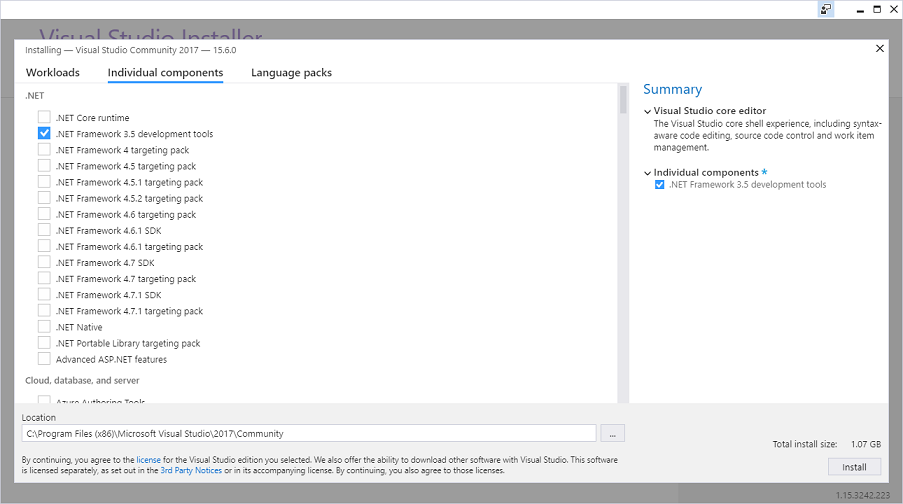Close the installing dialog with X
903x504 pixels.
click(879, 48)
